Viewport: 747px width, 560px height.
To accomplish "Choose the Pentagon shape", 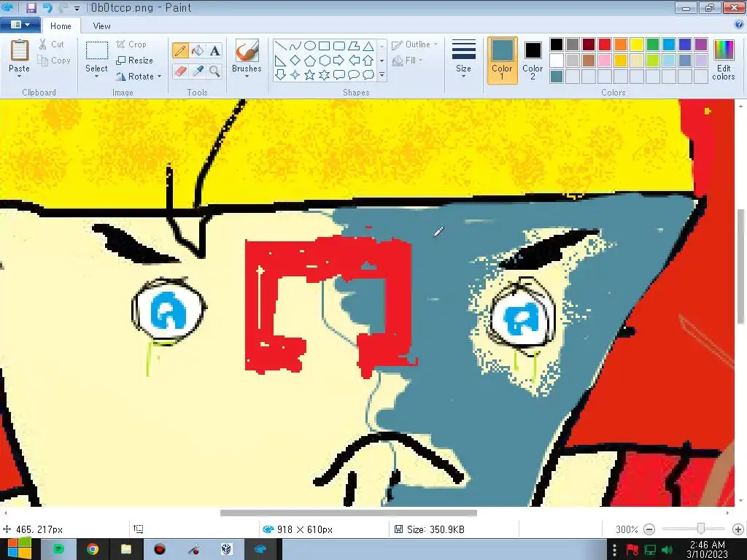I will point(309,61).
